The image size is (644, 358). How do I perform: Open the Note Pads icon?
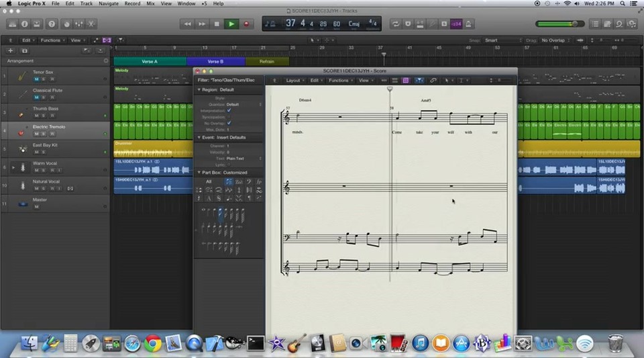607,24
